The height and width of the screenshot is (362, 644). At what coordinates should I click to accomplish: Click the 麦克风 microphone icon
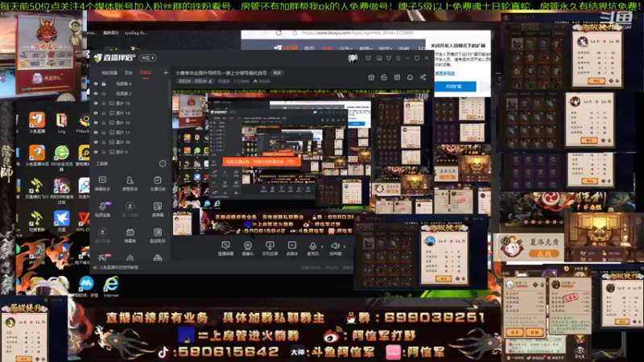(x=312, y=246)
